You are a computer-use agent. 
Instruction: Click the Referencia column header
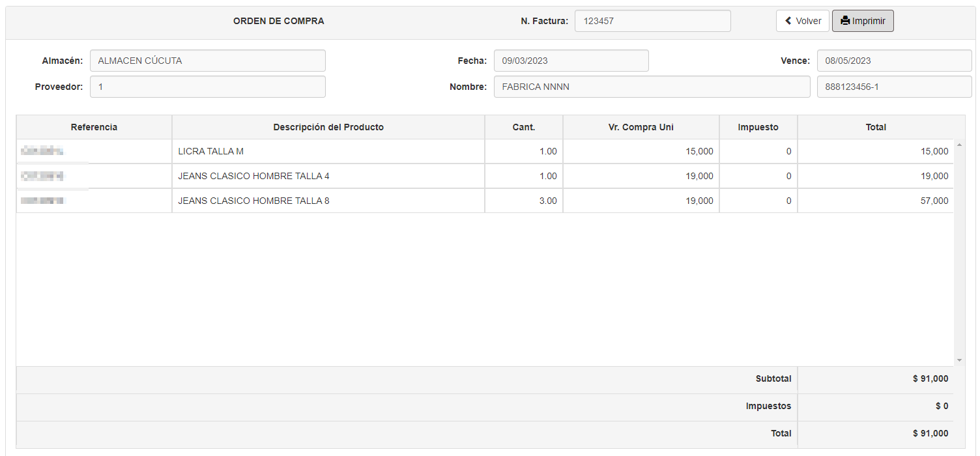94,127
